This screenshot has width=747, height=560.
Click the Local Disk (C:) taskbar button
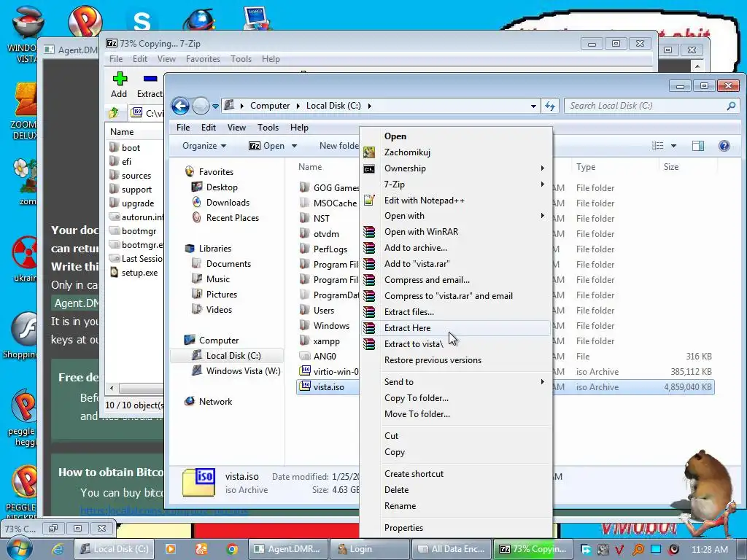[x=114, y=549]
